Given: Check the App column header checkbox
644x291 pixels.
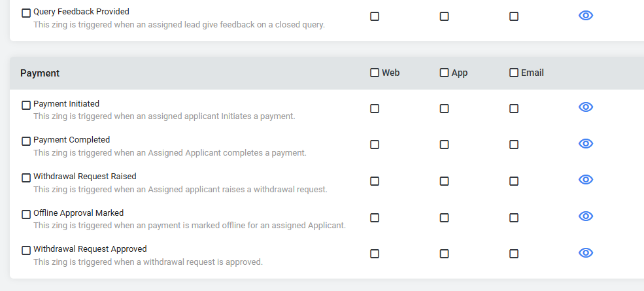Looking at the screenshot, I should coord(444,73).
